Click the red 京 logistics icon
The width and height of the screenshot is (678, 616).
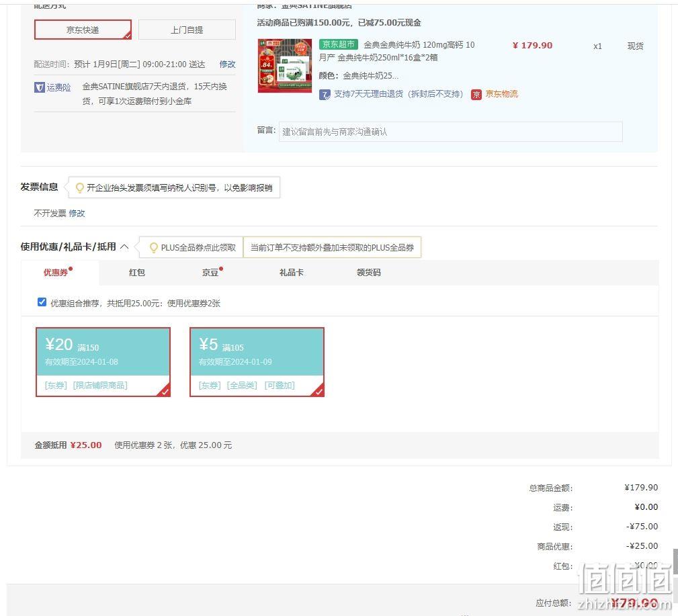click(x=476, y=94)
